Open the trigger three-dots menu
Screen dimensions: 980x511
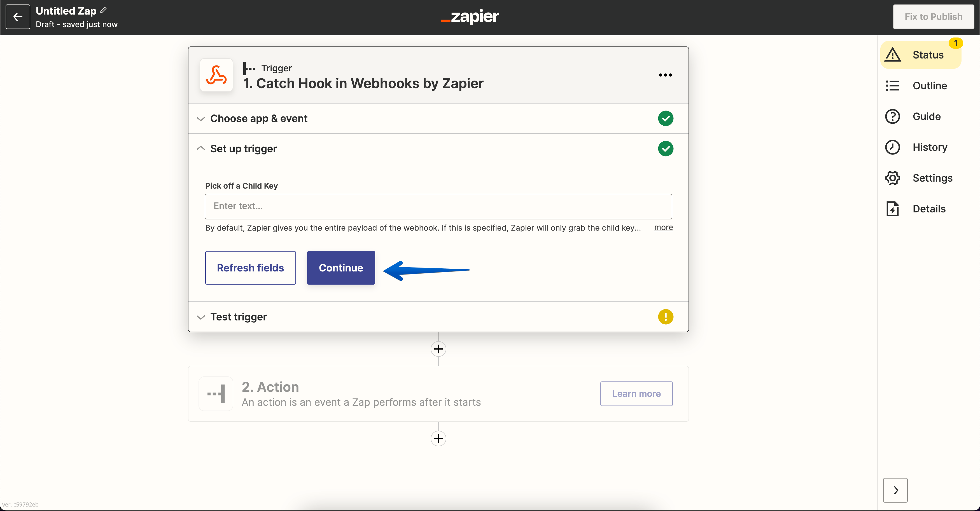pyautogui.click(x=665, y=75)
